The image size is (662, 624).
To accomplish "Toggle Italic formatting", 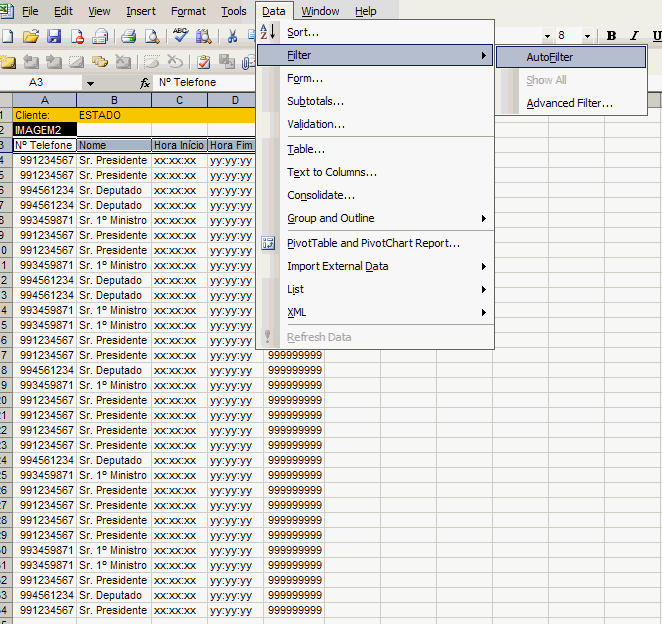I will coord(633,36).
